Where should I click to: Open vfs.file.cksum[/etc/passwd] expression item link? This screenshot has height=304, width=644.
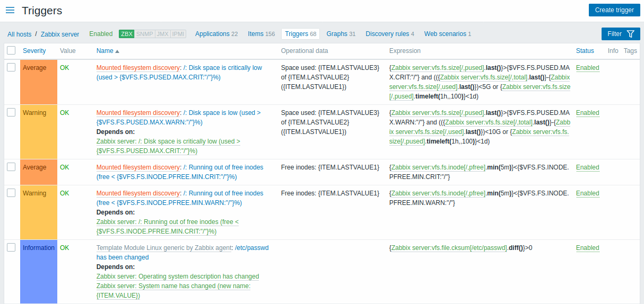tap(449, 248)
